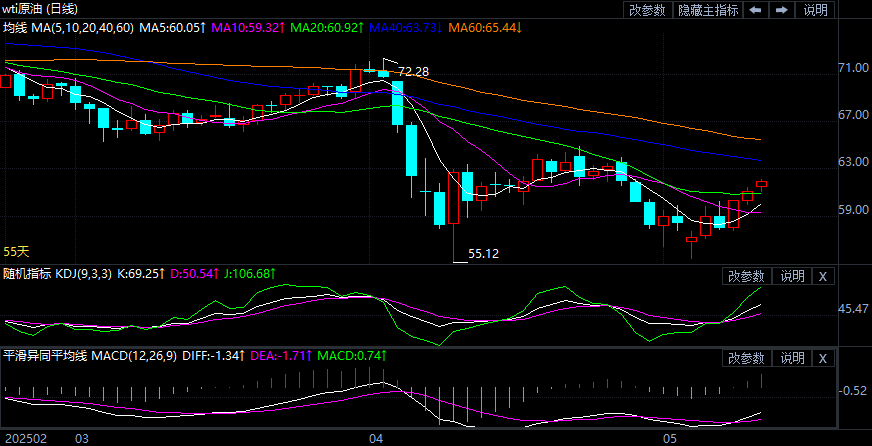Click the DIFF:-1.34 value
The image size is (872, 446).
pyautogui.click(x=215, y=355)
